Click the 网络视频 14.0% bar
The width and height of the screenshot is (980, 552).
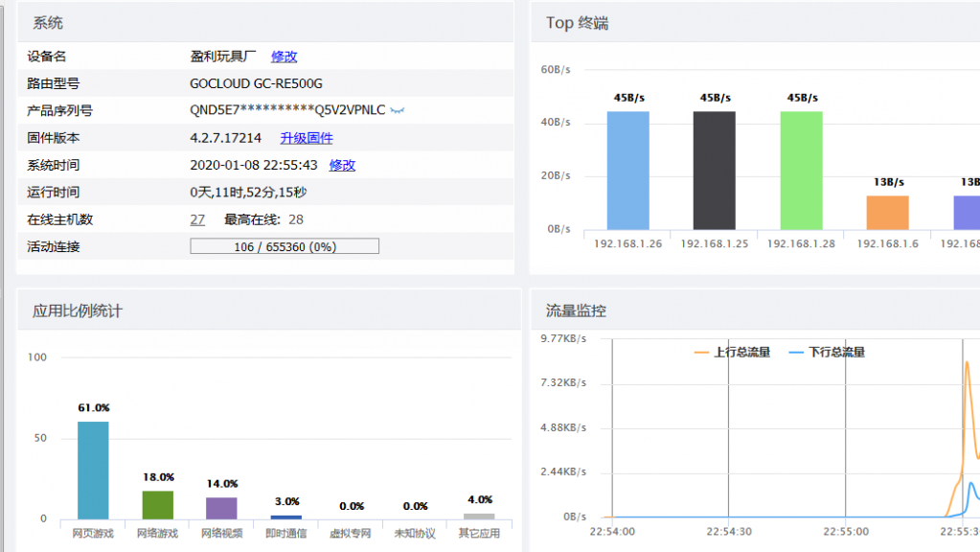point(222,508)
